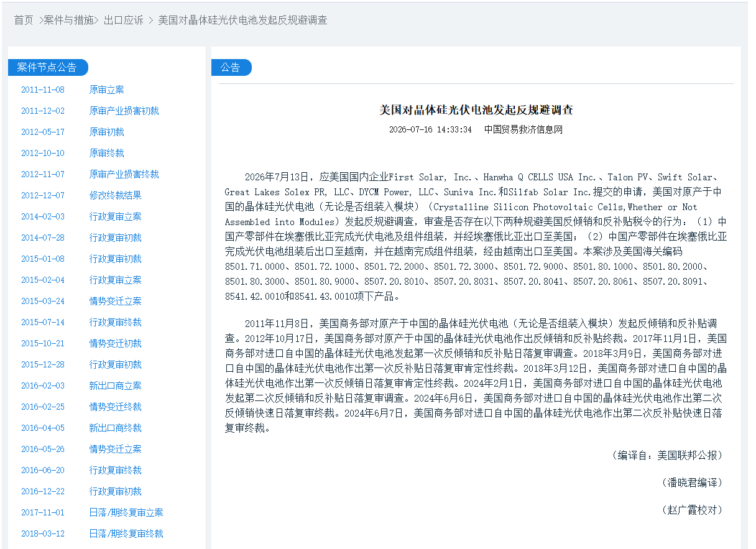
Task: Open the 原审初裁 link
Action: tap(107, 132)
